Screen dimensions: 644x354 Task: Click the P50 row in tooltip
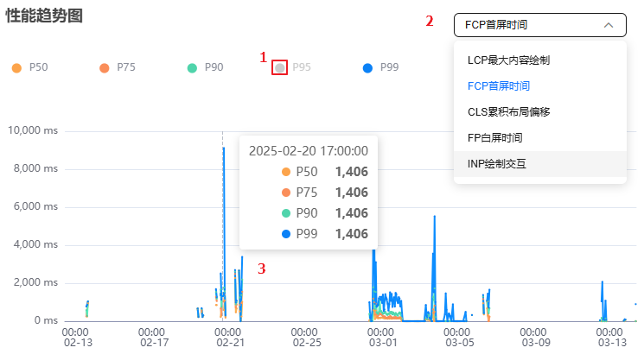tap(324, 172)
